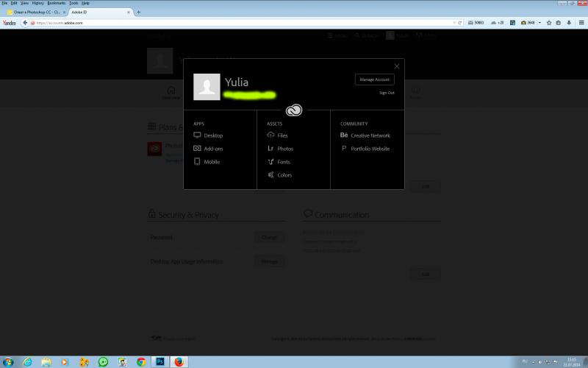Close the Creative Cloud profile popup
Image resolution: width=588 pixels, height=368 pixels.
coord(397,66)
